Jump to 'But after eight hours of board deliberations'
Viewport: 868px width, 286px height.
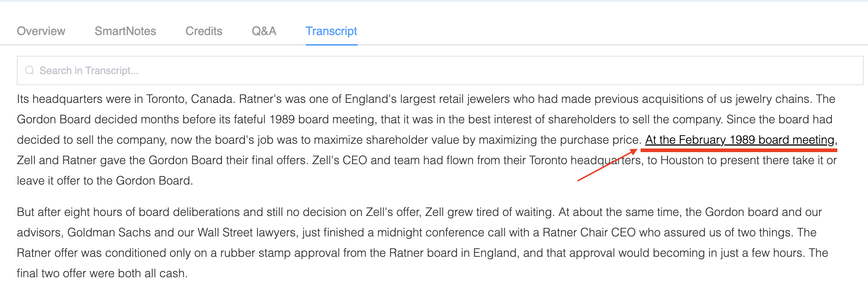tap(286, 212)
